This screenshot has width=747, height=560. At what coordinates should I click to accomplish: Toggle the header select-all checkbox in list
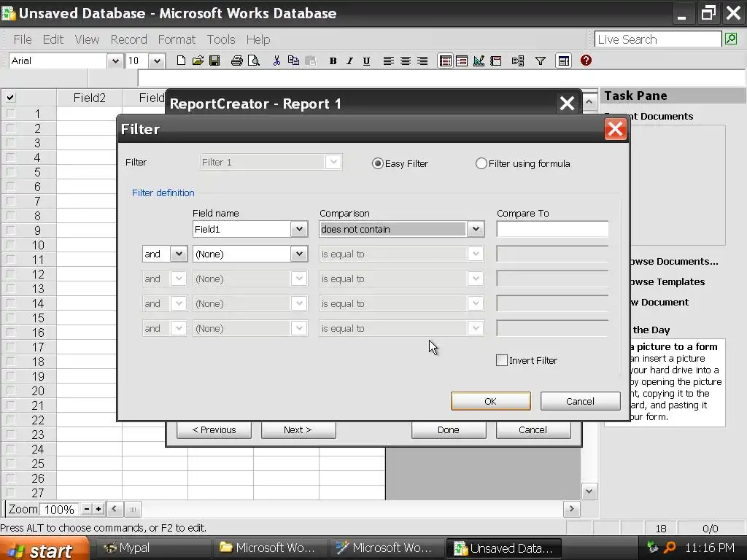(x=10, y=98)
